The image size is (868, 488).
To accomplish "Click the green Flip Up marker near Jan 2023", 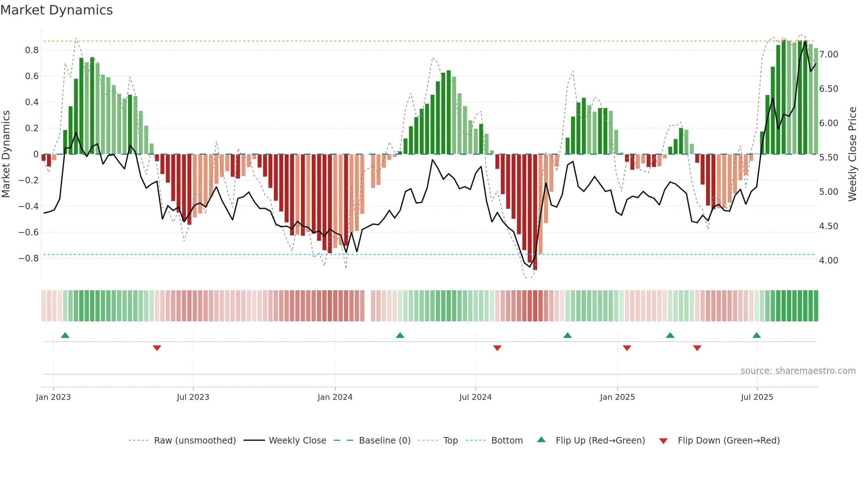I will [65, 335].
